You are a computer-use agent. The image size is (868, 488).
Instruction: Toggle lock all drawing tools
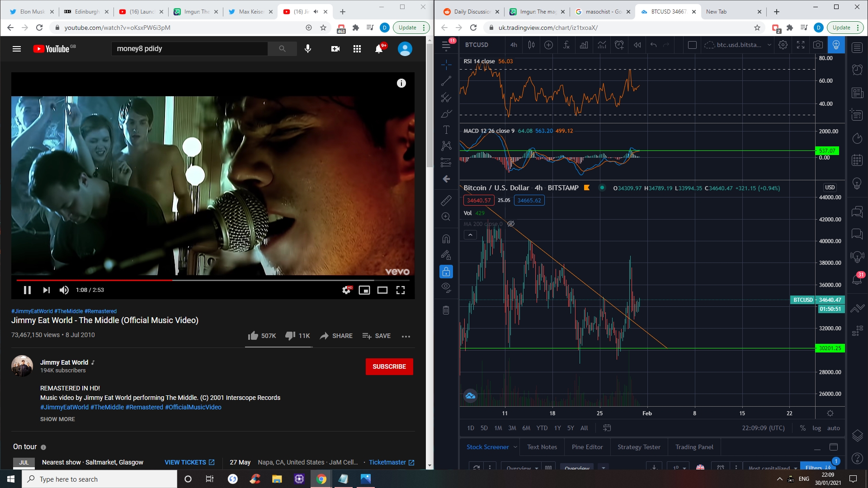[x=446, y=272]
